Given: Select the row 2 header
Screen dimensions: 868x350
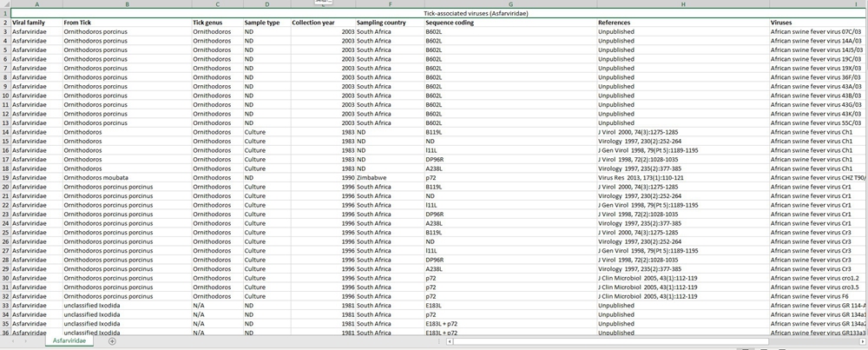Looking at the screenshot, I should [x=4, y=22].
